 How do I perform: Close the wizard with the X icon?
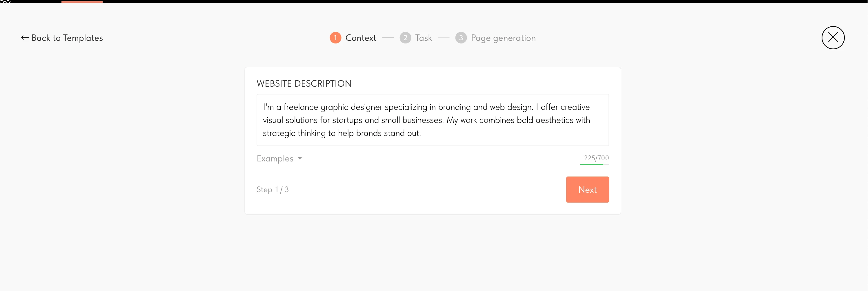pyautogui.click(x=833, y=37)
